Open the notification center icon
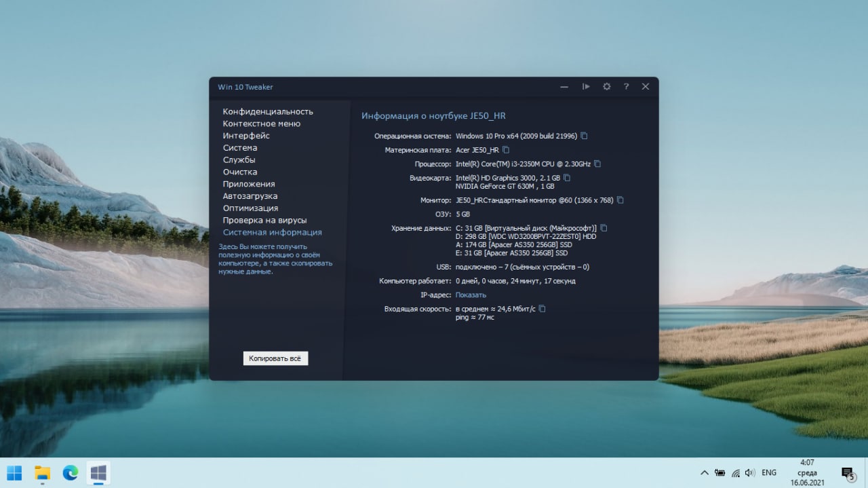Image resolution: width=868 pixels, height=488 pixels. [x=848, y=473]
